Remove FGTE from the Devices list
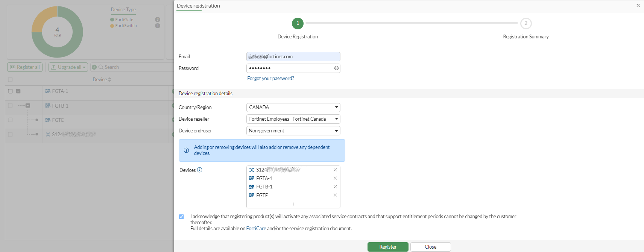This screenshot has width=644, height=252. click(335, 195)
